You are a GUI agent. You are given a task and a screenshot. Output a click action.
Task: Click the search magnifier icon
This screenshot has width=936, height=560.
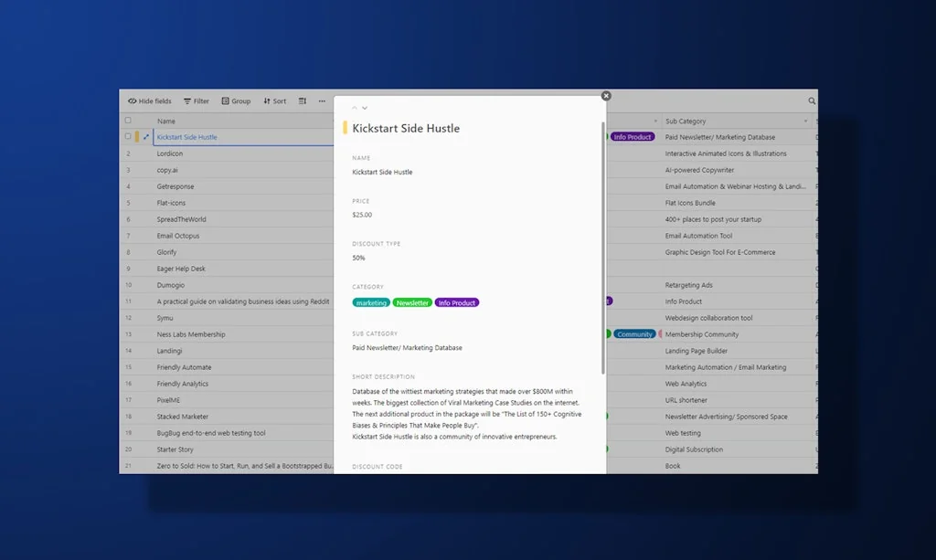(812, 101)
